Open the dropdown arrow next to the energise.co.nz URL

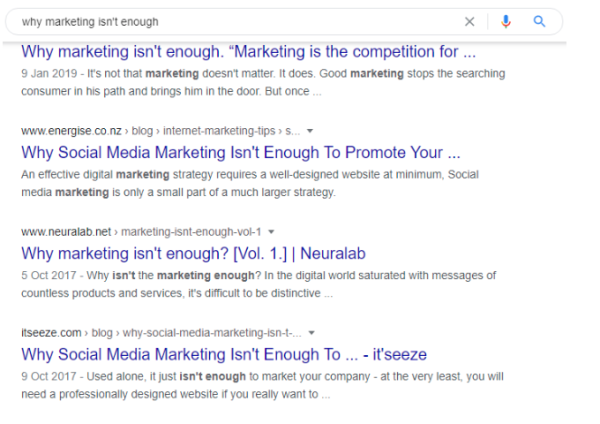[x=310, y=131]
